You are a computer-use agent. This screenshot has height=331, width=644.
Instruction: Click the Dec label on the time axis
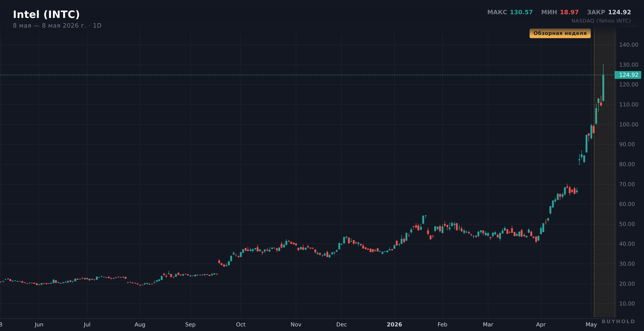click(342, 325)
